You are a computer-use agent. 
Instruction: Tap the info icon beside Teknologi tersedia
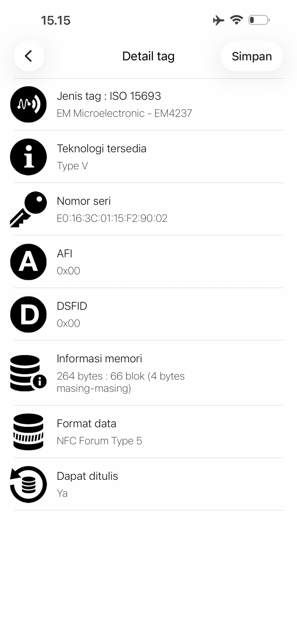click(x=28, y=157)
